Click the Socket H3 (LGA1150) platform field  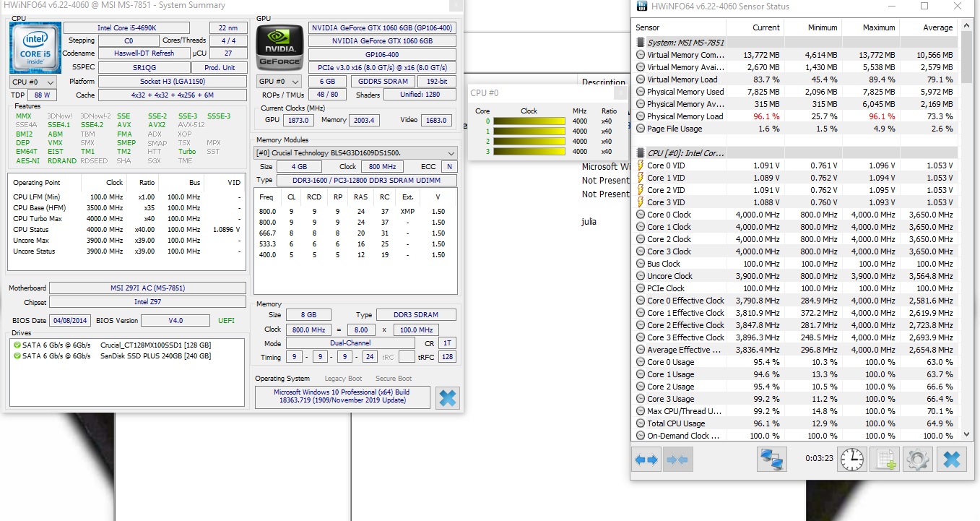pos(172,82)
